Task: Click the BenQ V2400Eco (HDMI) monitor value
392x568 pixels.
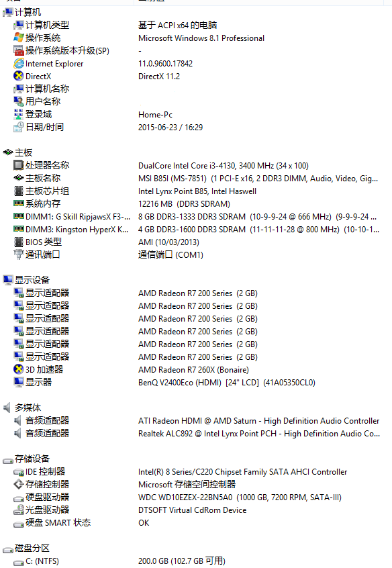Action: click(x=227, y=383)
